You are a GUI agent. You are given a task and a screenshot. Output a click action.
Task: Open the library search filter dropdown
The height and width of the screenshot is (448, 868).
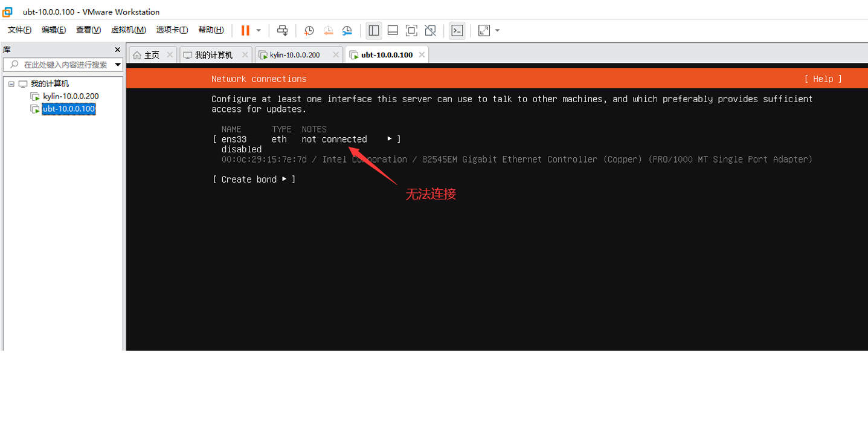point(118,65)
